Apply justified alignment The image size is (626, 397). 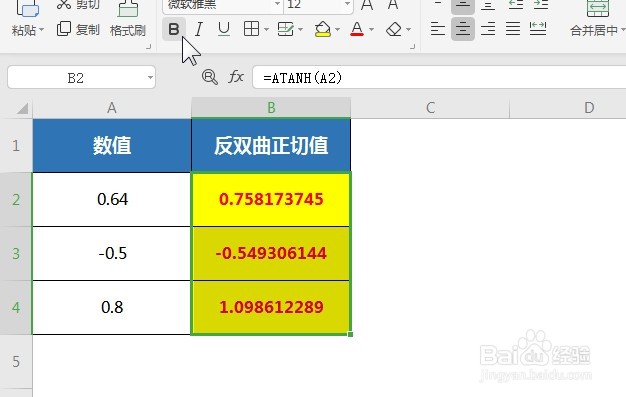click(513, 29)
